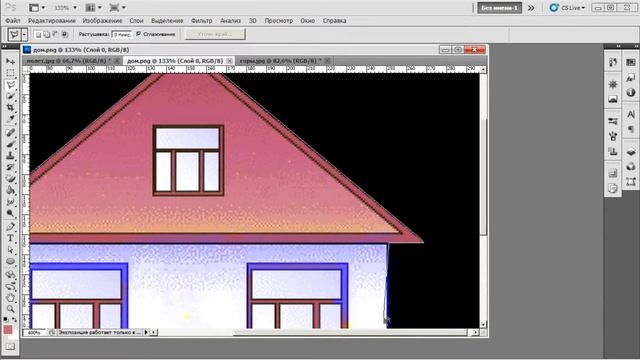Viewport: 640px width, 360px height.
Task: Expand the rightmost panel dock double-arrow
Action: point(636,46)
